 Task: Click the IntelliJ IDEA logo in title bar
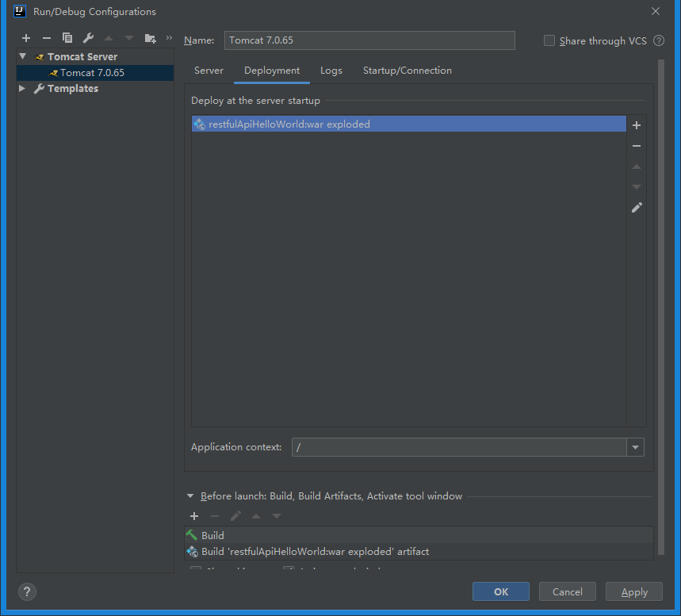click(x=20, y=11)
